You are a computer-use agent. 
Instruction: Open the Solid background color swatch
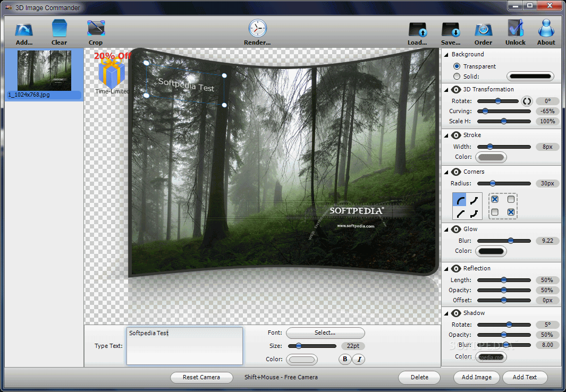point(530,76)
